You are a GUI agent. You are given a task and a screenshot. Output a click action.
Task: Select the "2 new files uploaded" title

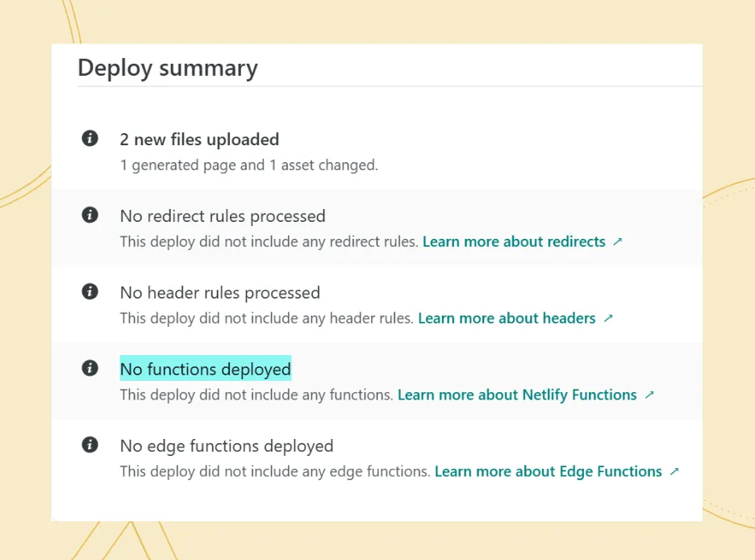click(x=199, y=140)
